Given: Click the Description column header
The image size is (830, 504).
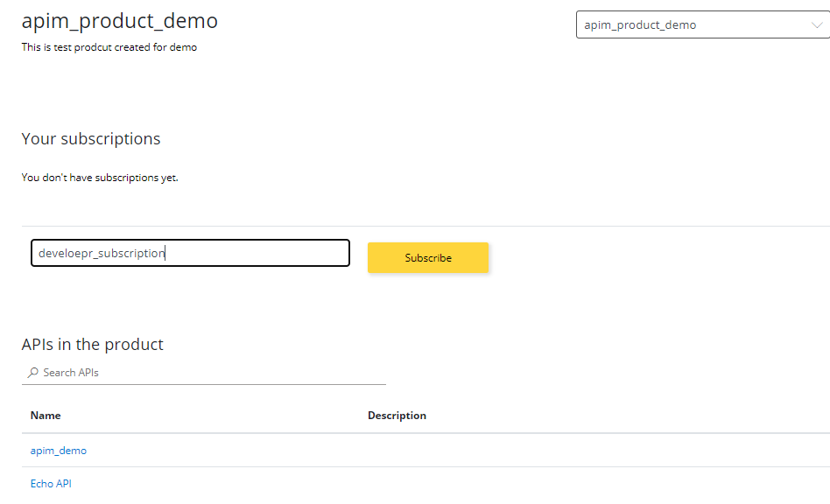Looking at the screenshot, I should (397, 415).
